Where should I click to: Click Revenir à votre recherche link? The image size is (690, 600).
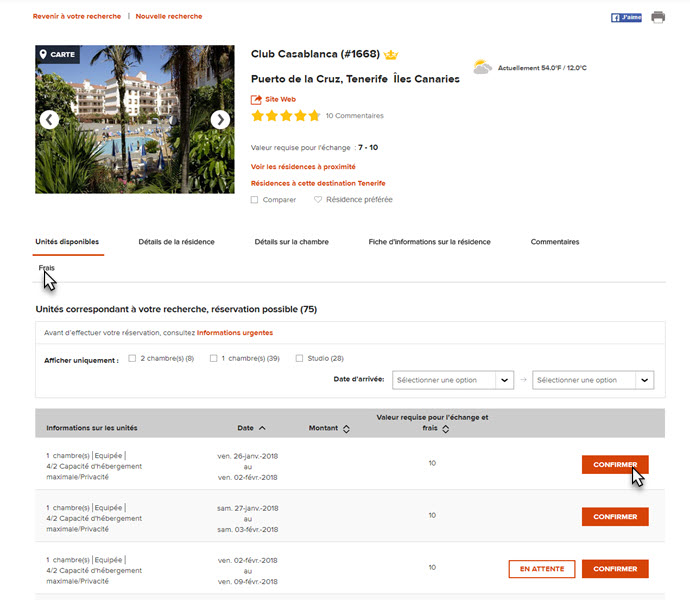click(x=77, y=16)
